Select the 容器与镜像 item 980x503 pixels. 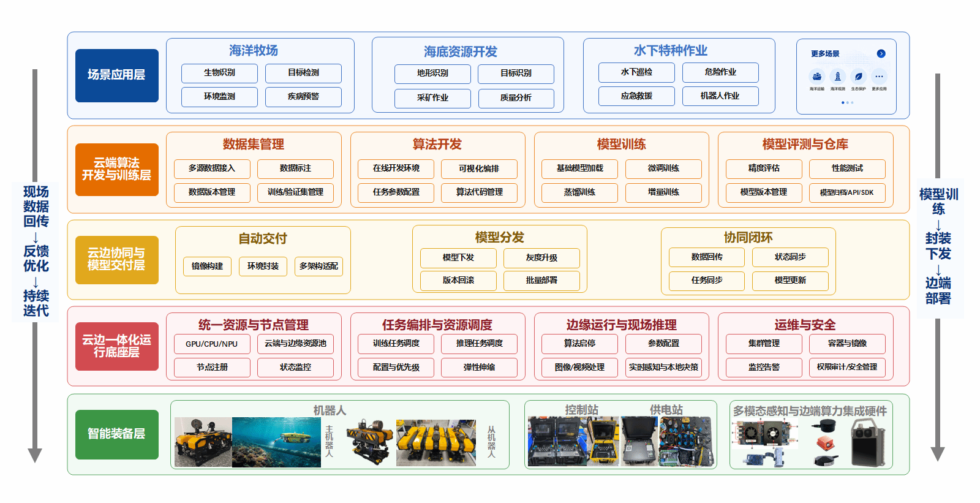coord(847,344)
